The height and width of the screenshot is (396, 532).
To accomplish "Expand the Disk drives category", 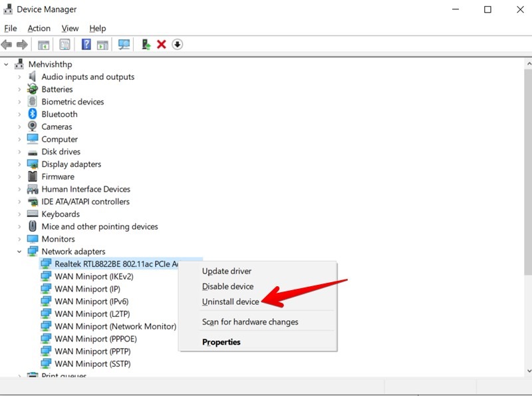I will pos(18,151).
